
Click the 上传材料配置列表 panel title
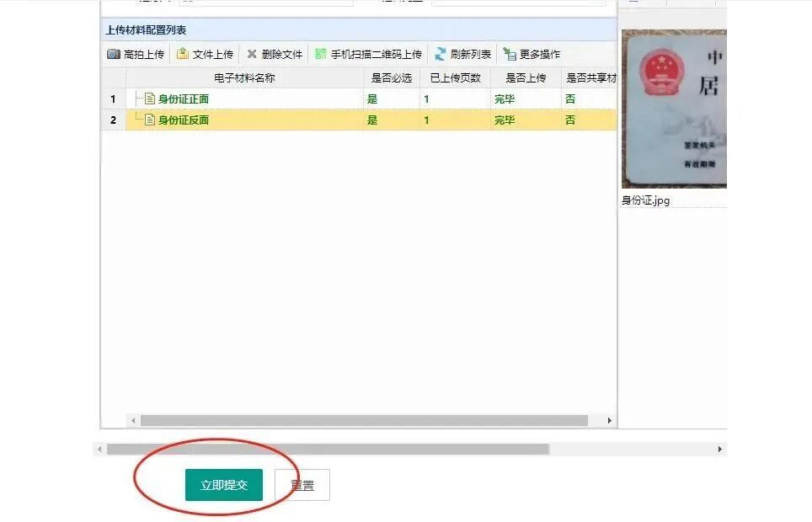(x=146, y=30)
